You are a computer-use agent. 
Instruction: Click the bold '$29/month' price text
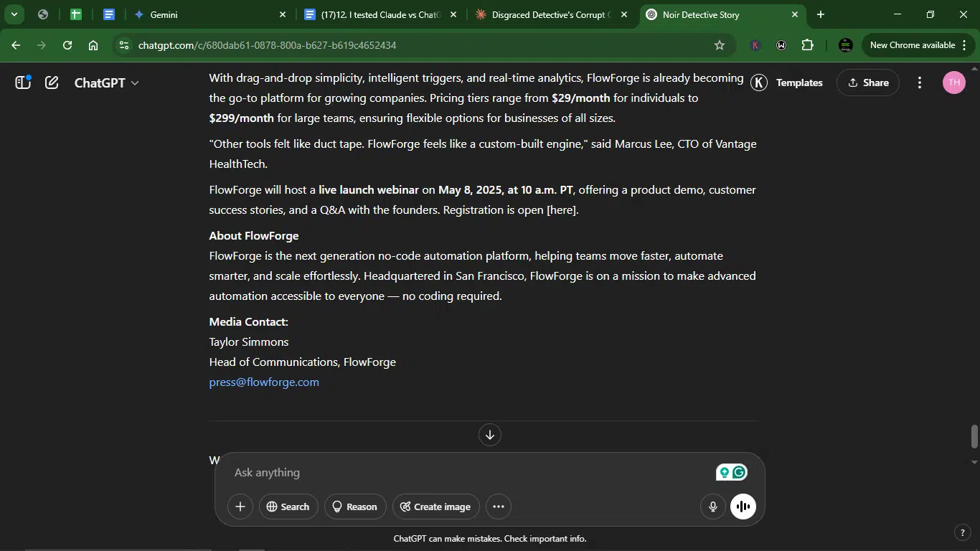pos(581,98)
